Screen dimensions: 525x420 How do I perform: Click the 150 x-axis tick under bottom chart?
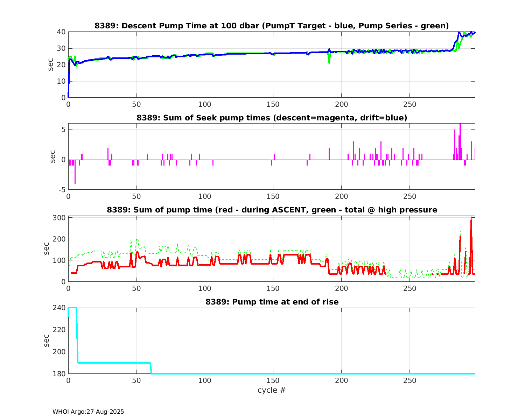click(273, 380)
